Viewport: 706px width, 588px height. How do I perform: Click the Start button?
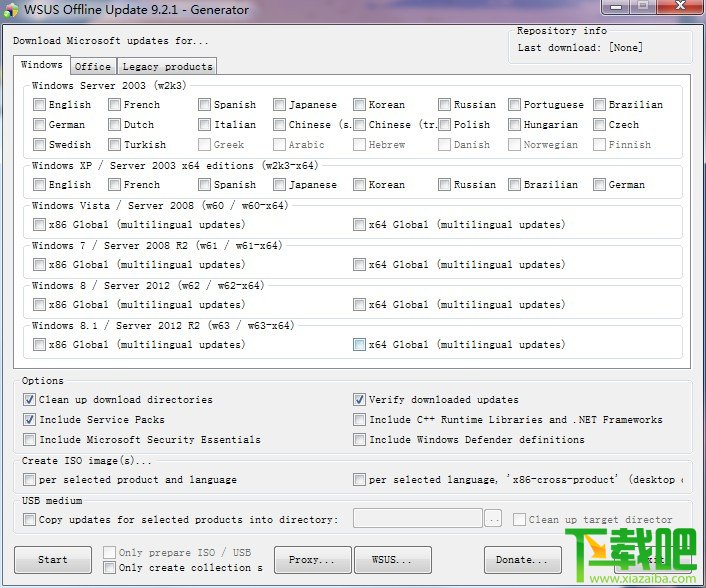[53, 560]
